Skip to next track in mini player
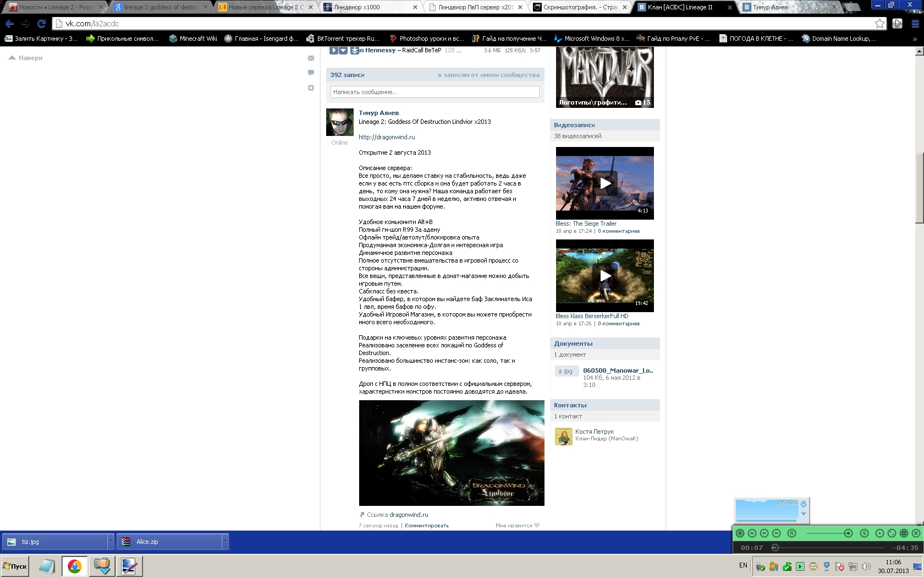Viewport: 924px width, 578px height. click(x=776, y=533)
